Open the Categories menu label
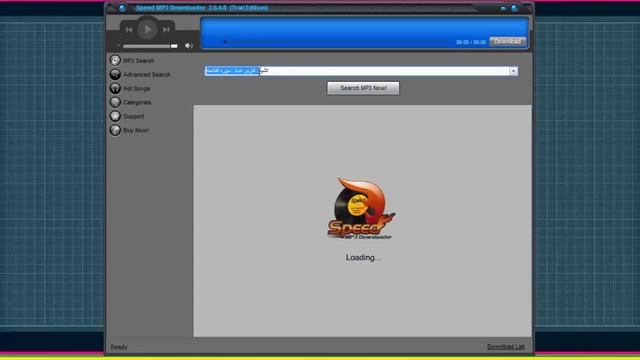 point(137,102)
